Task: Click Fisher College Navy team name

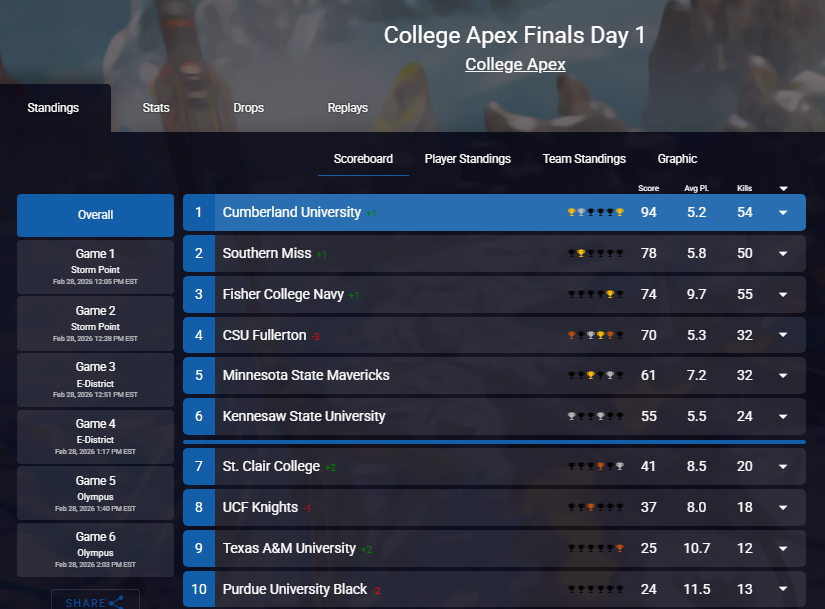Action: click(283, 294)
